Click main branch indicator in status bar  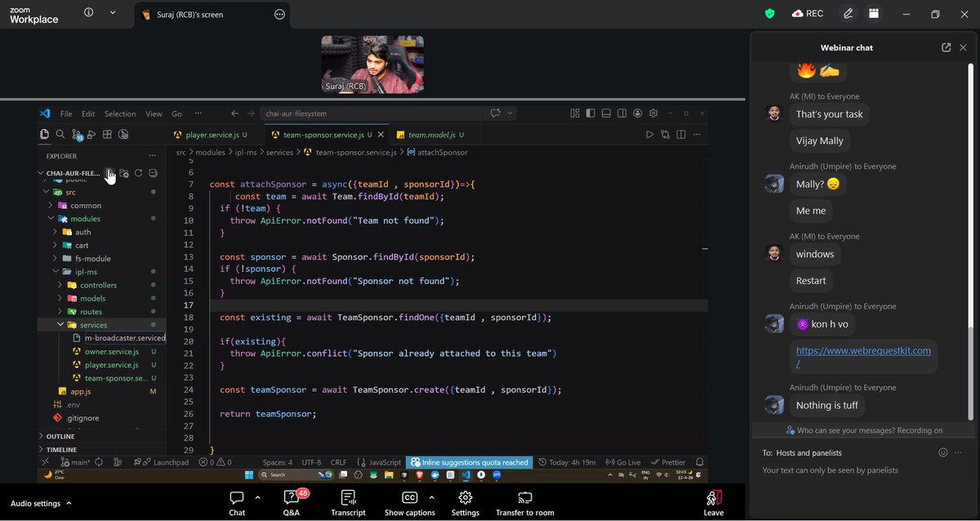tap(75, 462)
